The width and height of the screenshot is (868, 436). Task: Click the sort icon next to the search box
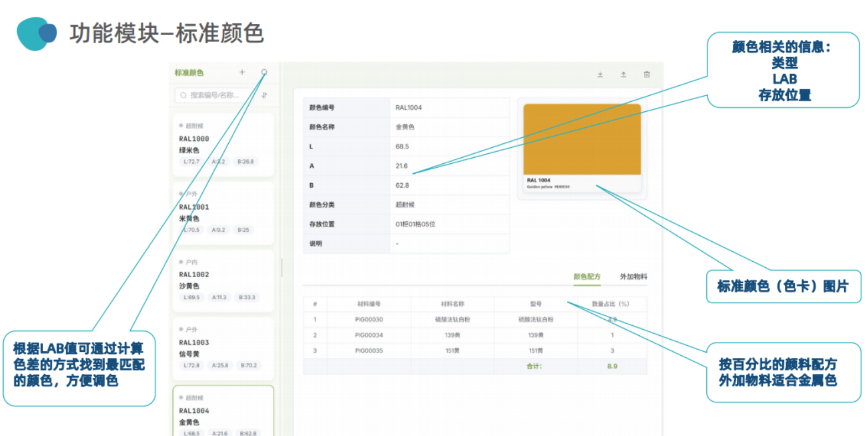[x=265, y=95]
